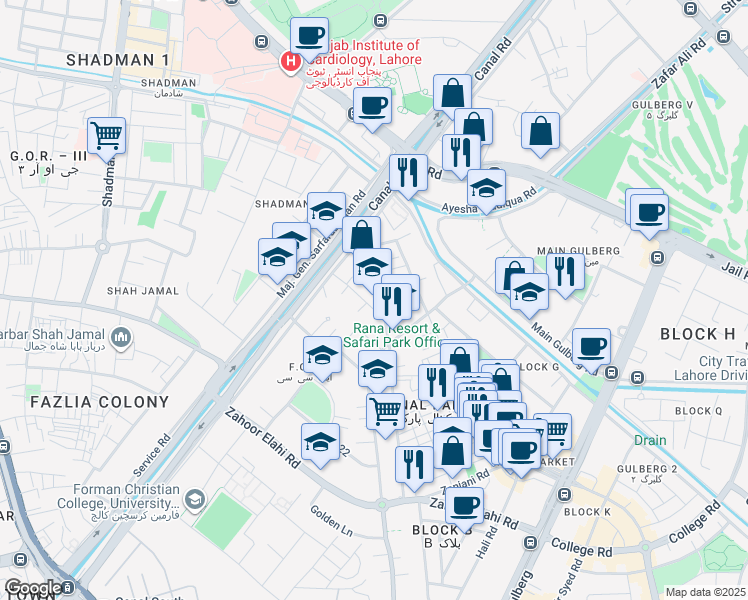Click the coffee marker near Gulberg V golf course
Image resolution: width=748 pixels, height=600 pixels.
click(649, 212)
